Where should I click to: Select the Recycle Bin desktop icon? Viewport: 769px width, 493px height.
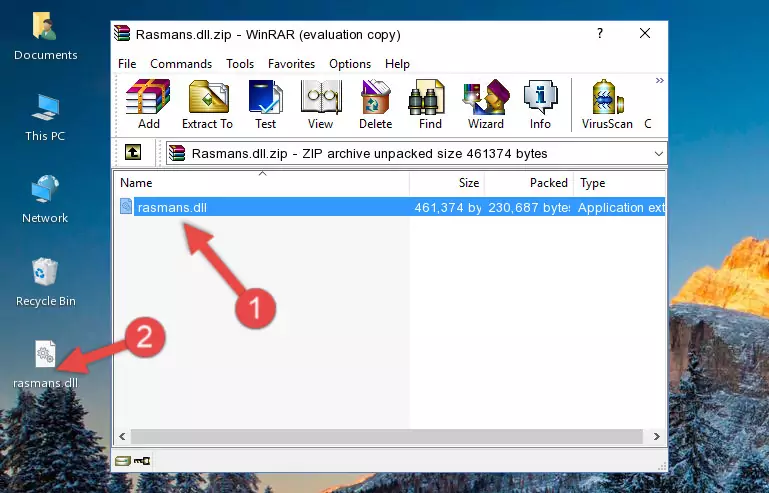point(45,282)
